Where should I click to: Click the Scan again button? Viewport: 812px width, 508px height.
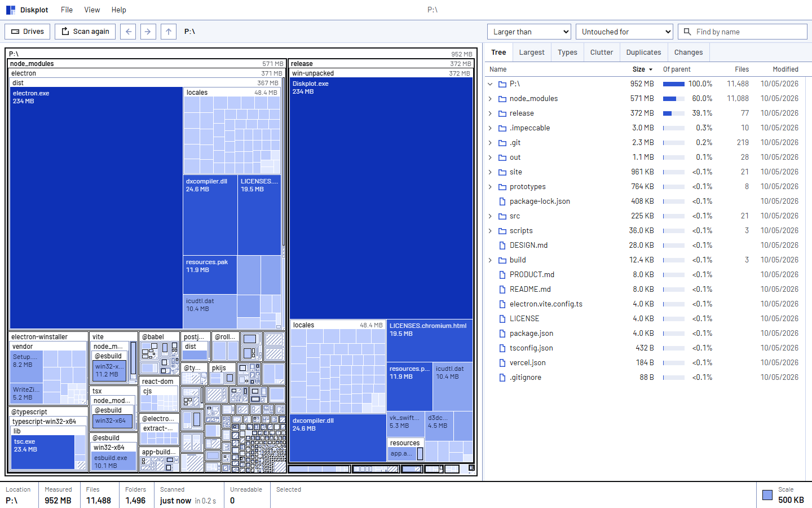(85, 32)
